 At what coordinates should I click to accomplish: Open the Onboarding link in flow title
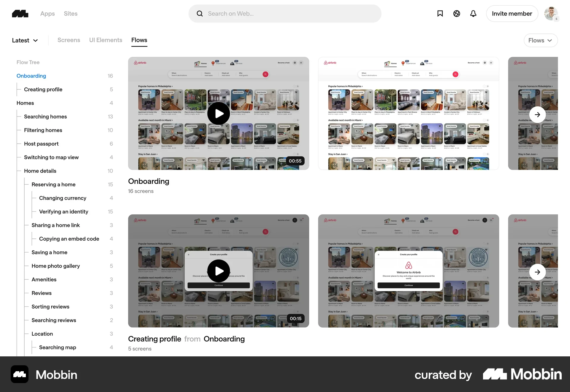(224, 339)
